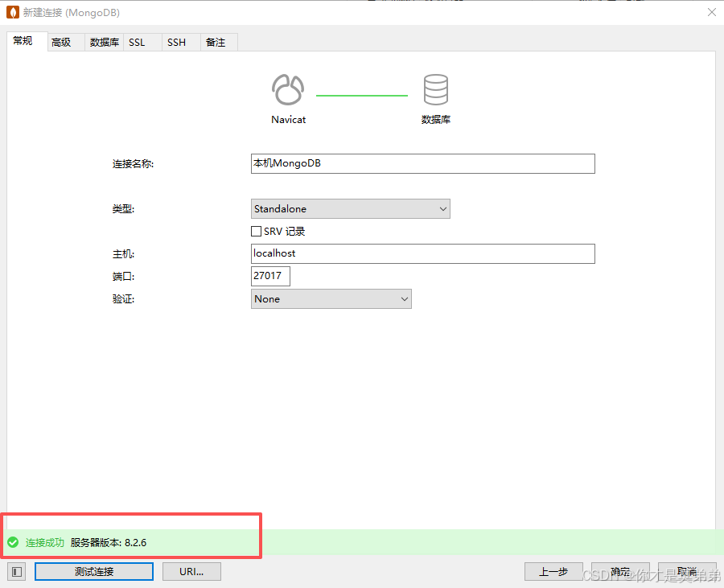Enable the SRV 记录 checkbox
Viewport: 724px width, 588px height.
pos(257,231)
